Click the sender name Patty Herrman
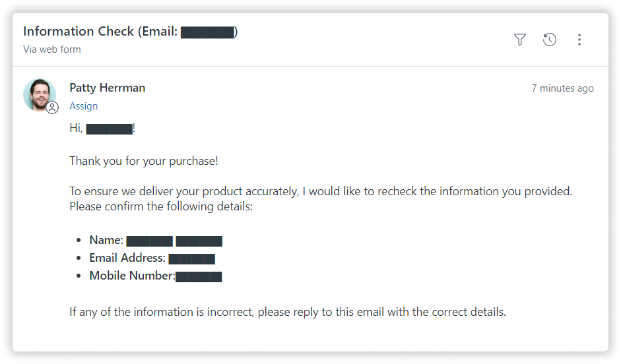 [x=107, y=88]
